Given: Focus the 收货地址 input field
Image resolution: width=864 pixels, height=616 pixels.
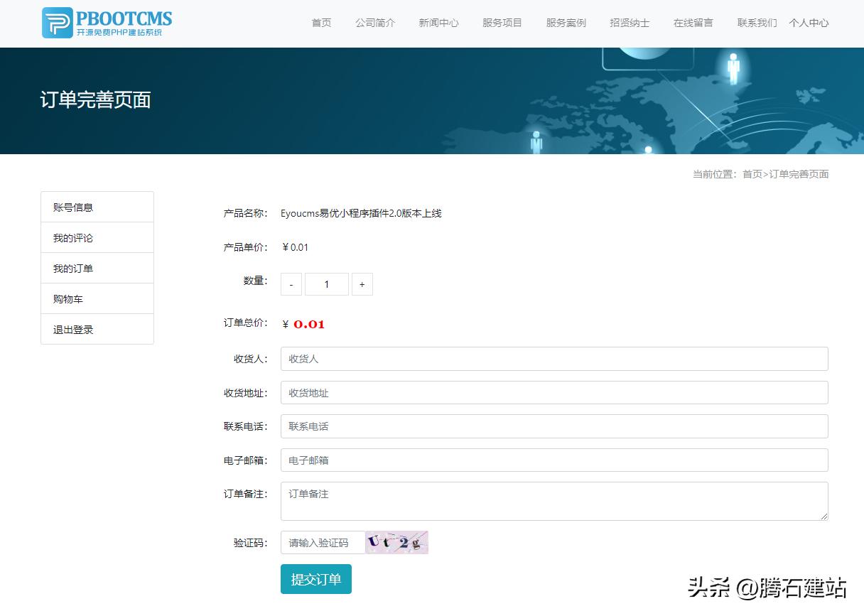Looking at the screenshot, I should point(554,393).
